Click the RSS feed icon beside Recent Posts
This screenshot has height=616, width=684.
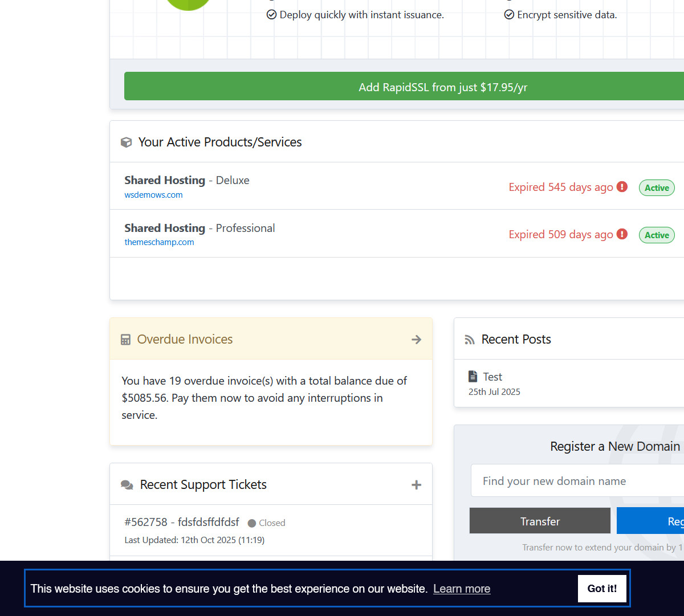pyautogui.click(x=470, y=340)
